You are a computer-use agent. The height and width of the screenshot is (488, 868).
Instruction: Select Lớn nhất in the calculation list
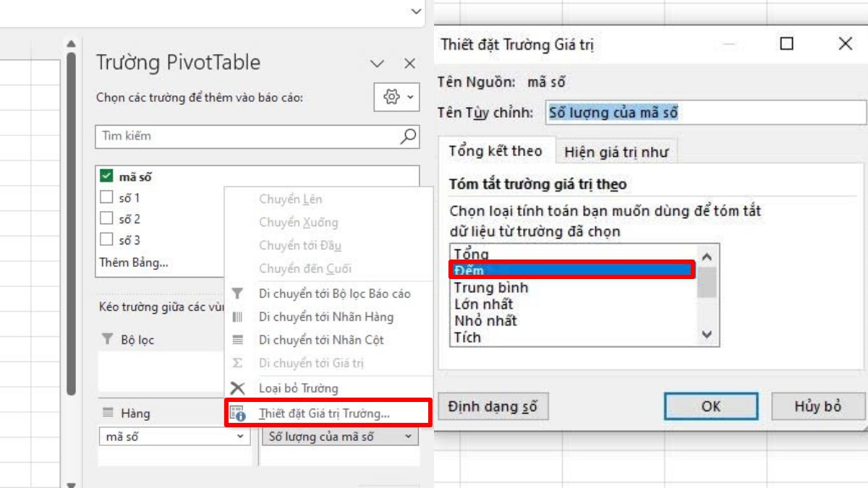coord(573,304)
